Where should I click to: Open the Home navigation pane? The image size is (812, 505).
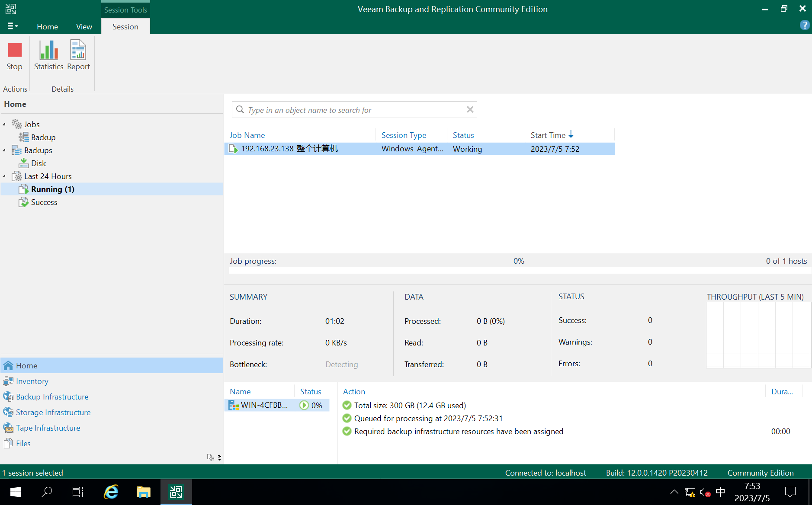112,365
